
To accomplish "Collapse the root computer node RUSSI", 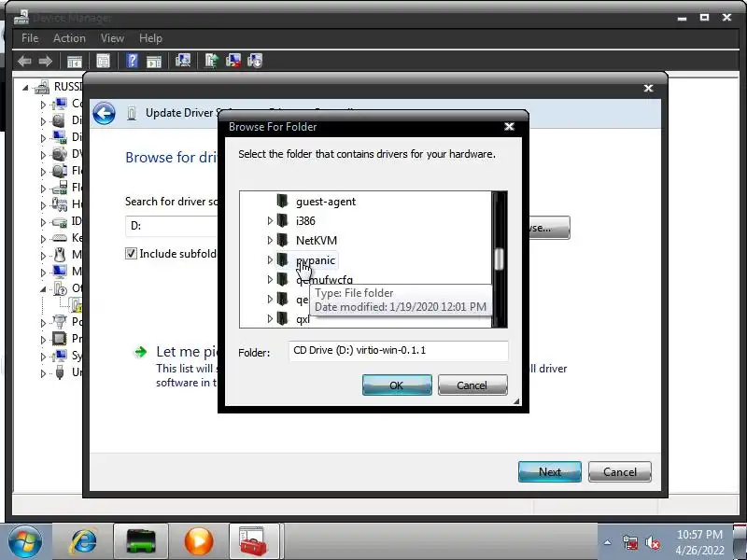I will 25,87.
